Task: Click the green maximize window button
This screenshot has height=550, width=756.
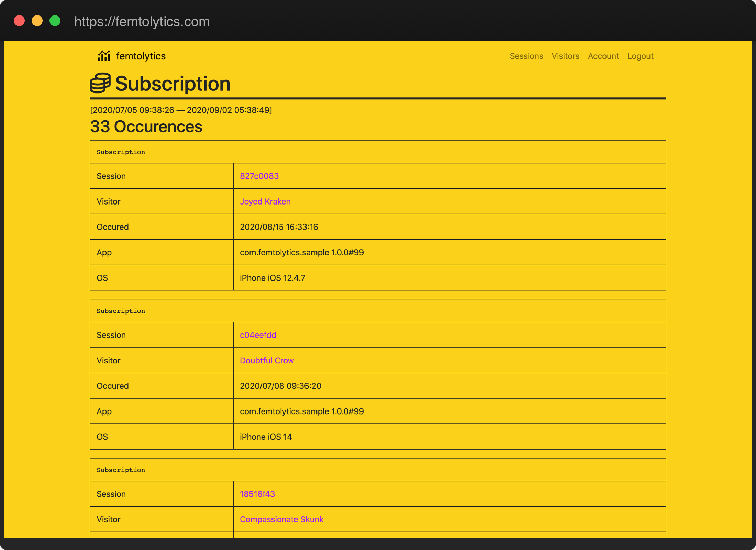Action: 55,21
